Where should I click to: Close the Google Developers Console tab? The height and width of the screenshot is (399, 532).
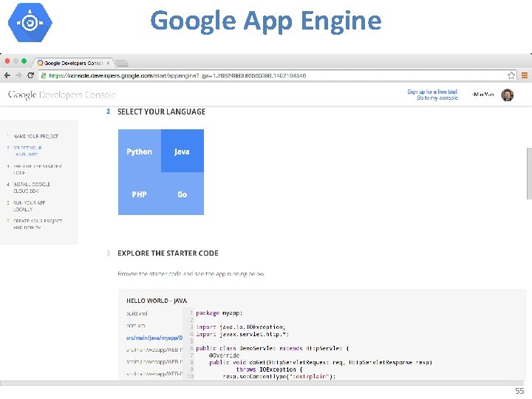coord(108,63)
